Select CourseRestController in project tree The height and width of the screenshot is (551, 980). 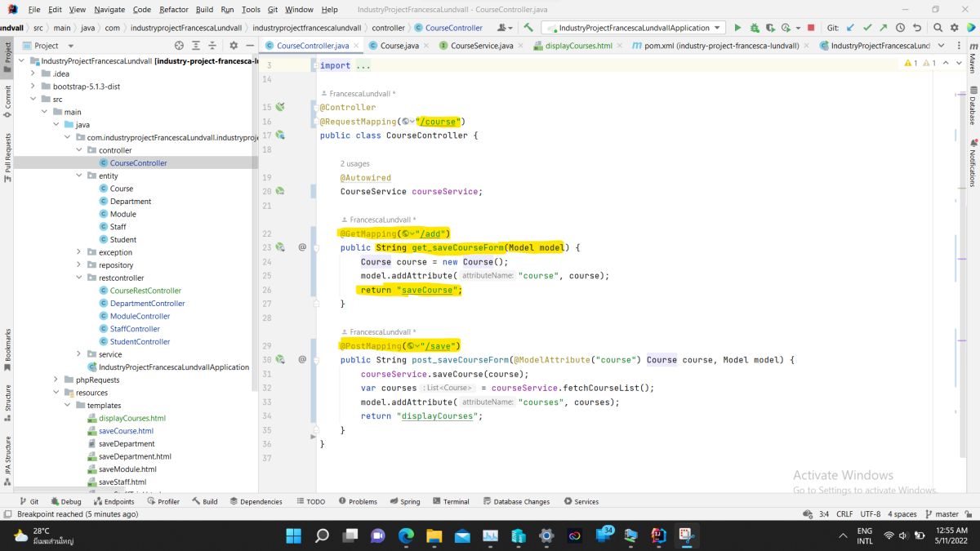coord(145,291)
